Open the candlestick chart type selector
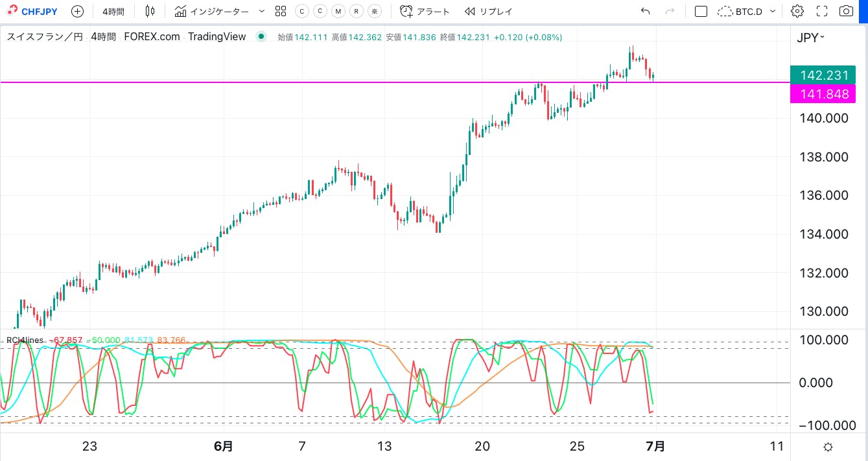 (150, 11)
